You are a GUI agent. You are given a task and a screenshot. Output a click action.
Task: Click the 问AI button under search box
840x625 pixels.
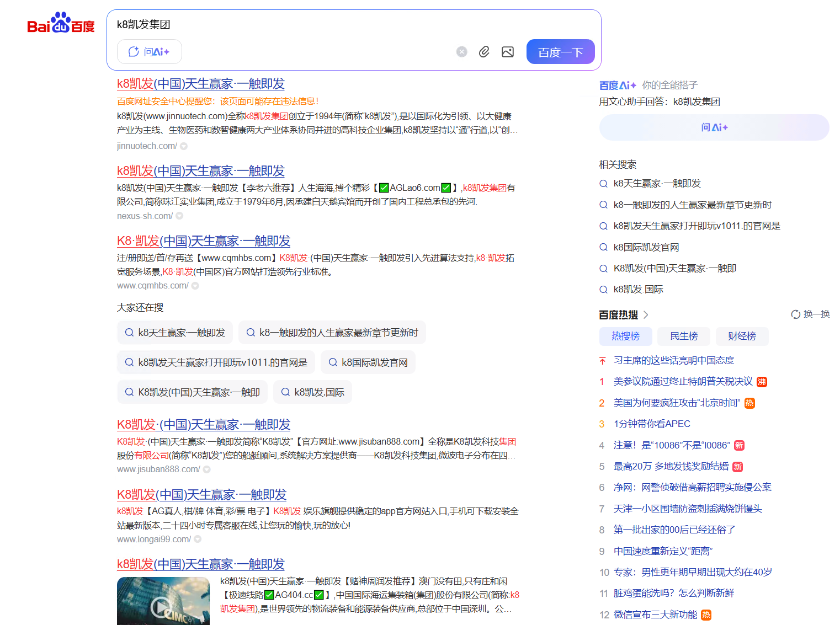[x=150, y=52]
